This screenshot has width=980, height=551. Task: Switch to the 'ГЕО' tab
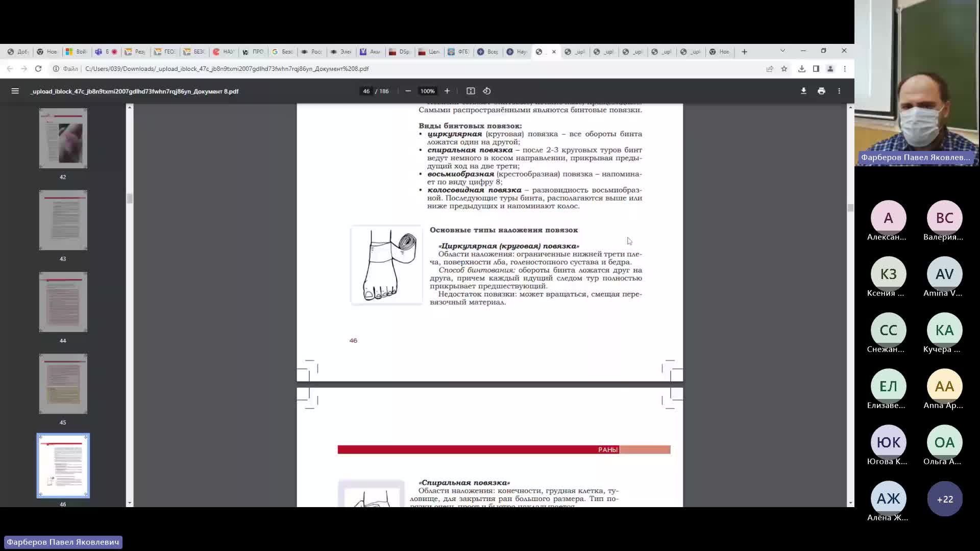[x=165, y=52]
